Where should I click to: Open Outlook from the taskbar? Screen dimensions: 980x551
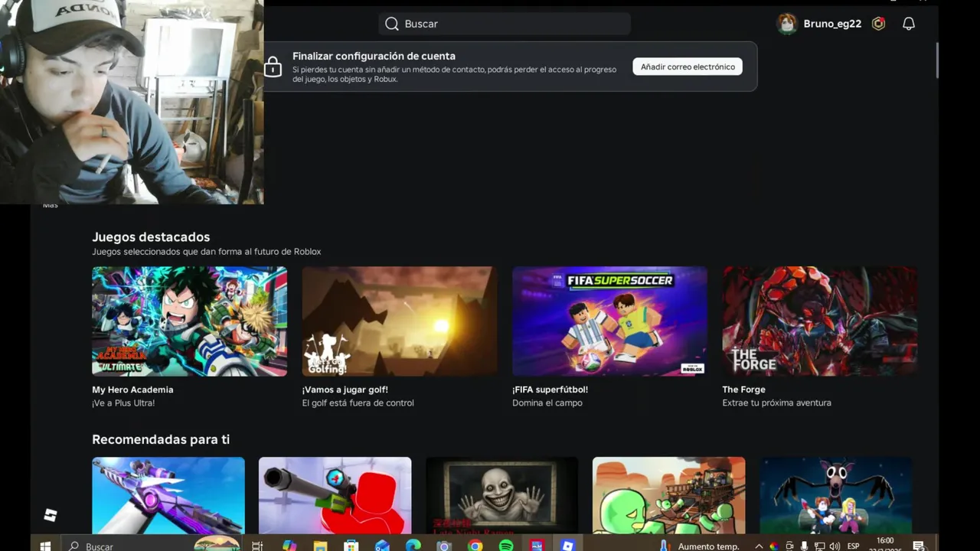point(382,546)
